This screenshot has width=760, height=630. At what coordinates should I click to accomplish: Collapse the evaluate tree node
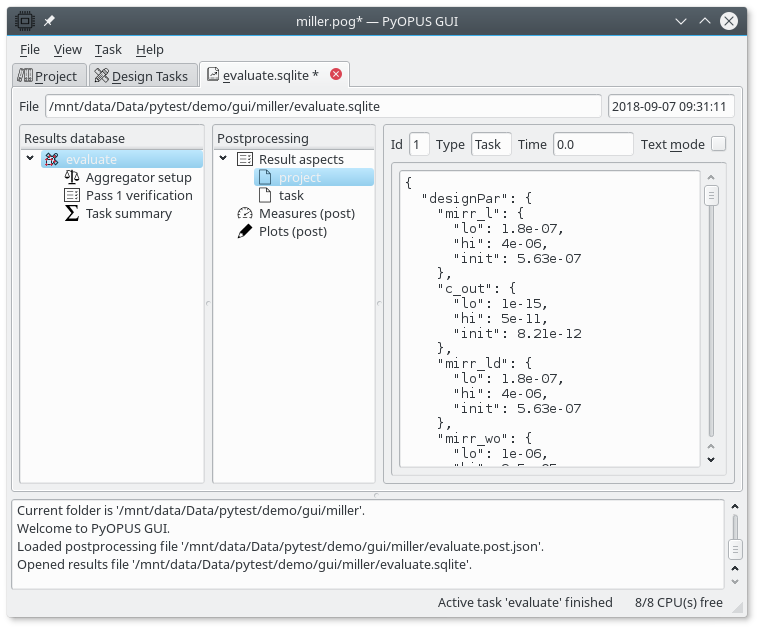click(x=30, y=159)
